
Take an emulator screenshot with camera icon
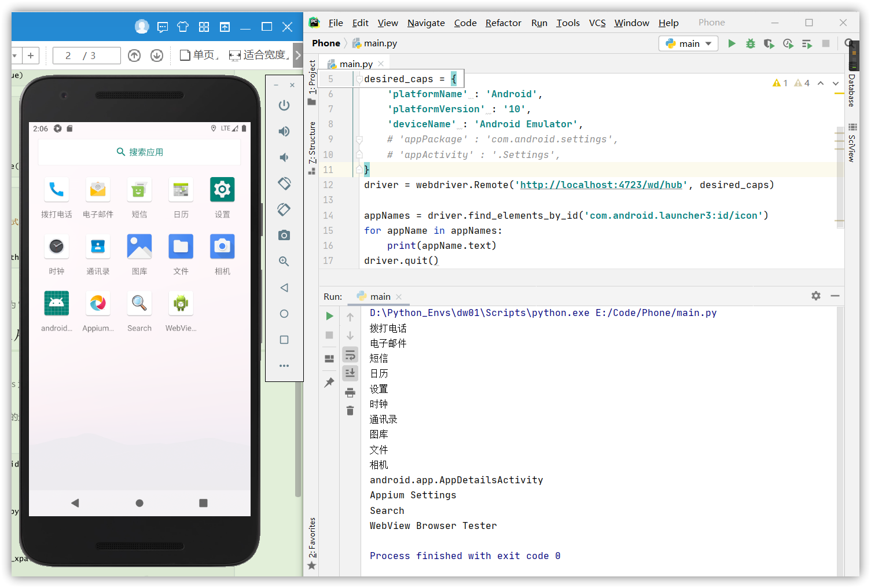click(x=284, y=236)
